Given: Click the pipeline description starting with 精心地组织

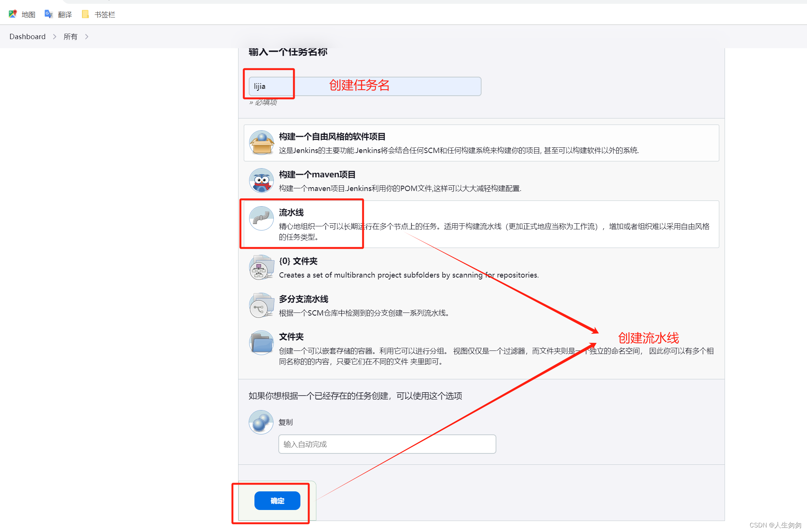Looking at the screenshot, I should [x=494, y=232].
